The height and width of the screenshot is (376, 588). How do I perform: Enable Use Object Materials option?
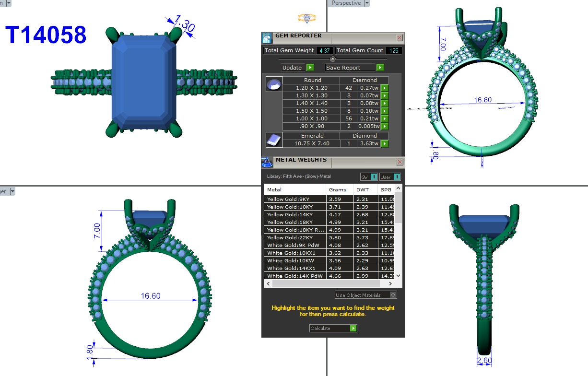point(393,295)
